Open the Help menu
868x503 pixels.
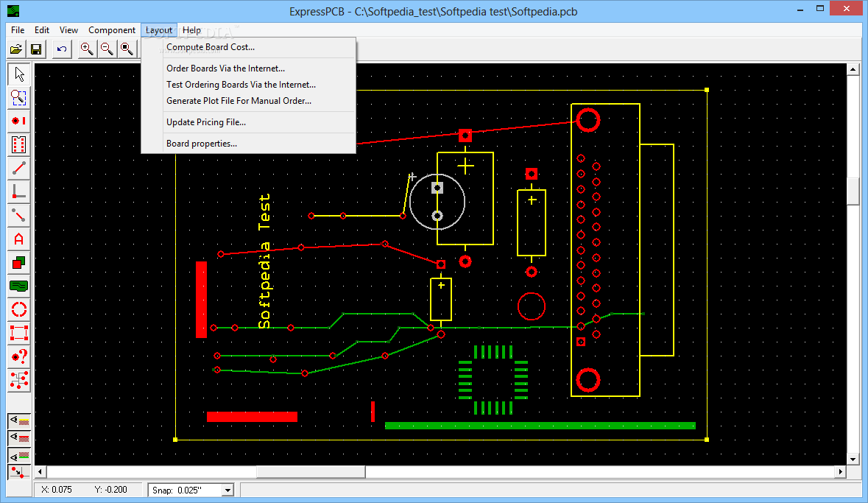(191, 30)
